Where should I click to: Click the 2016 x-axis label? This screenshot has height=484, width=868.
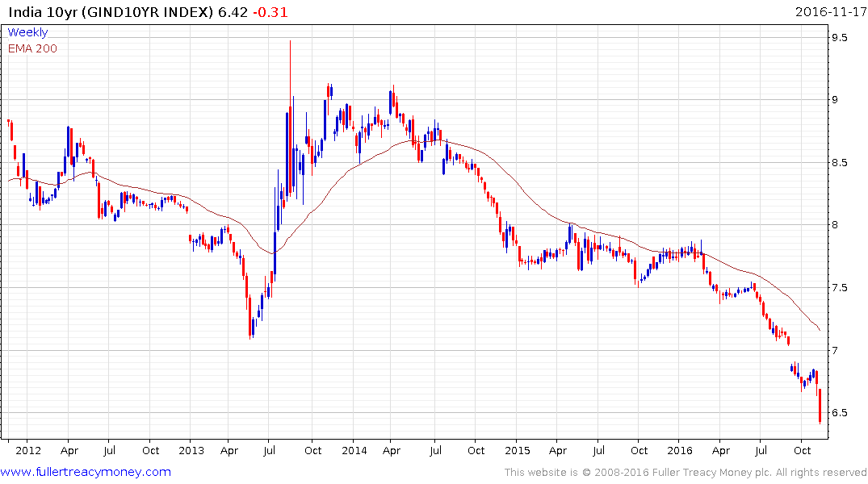(680, 450)
